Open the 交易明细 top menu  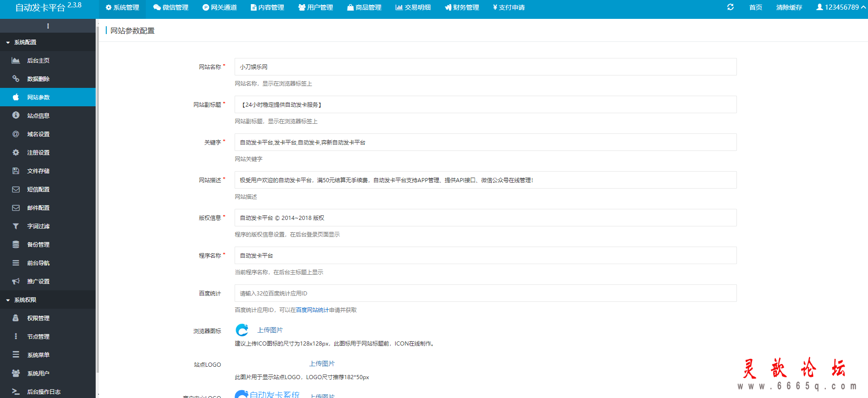(413, 7)
